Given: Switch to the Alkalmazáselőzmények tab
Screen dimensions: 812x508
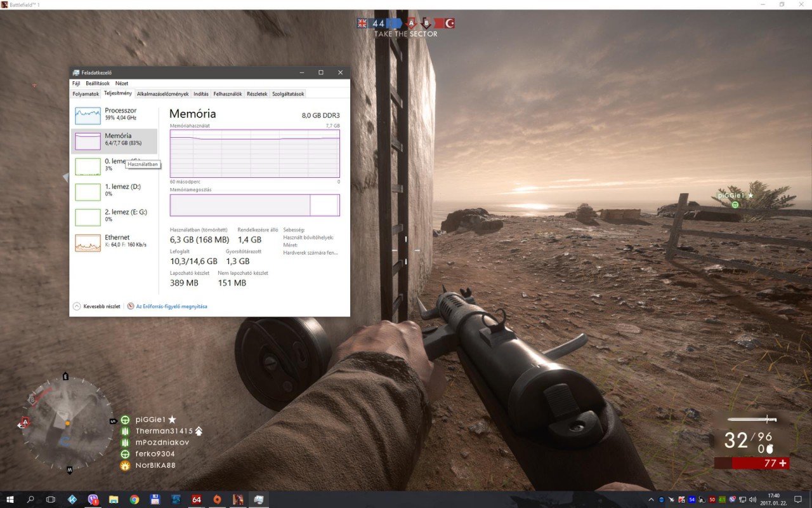Looking at the screenshot, I should coord(163,94).
